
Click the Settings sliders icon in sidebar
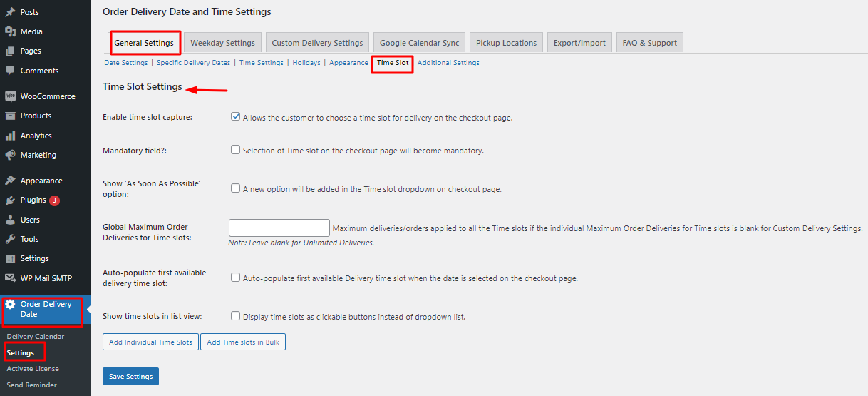coord(10,258)
